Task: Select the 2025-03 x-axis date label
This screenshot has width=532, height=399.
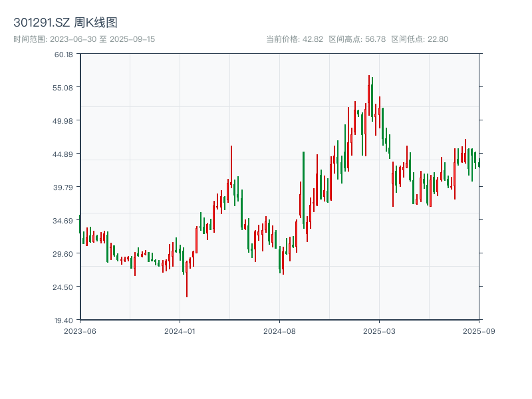Action: (379, 331)
